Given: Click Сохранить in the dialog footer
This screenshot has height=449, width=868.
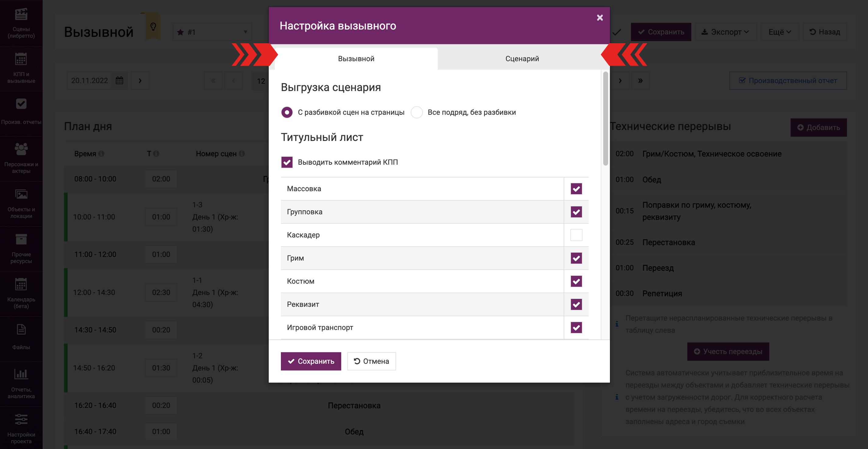Looking at the screenshot, I should point(311,361).
